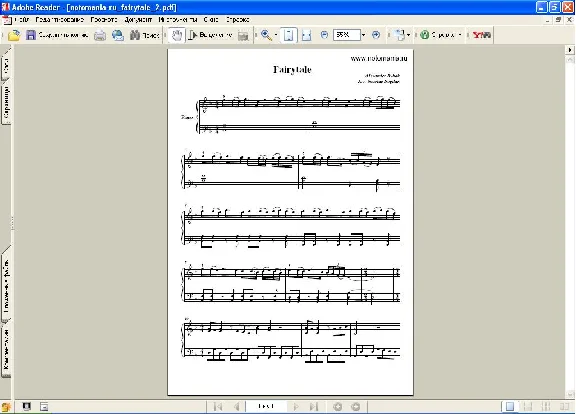Viewport: 576px width, 414px height.
Task: Open the View menu
Action: pyautogui.click(x=104, y=20)
